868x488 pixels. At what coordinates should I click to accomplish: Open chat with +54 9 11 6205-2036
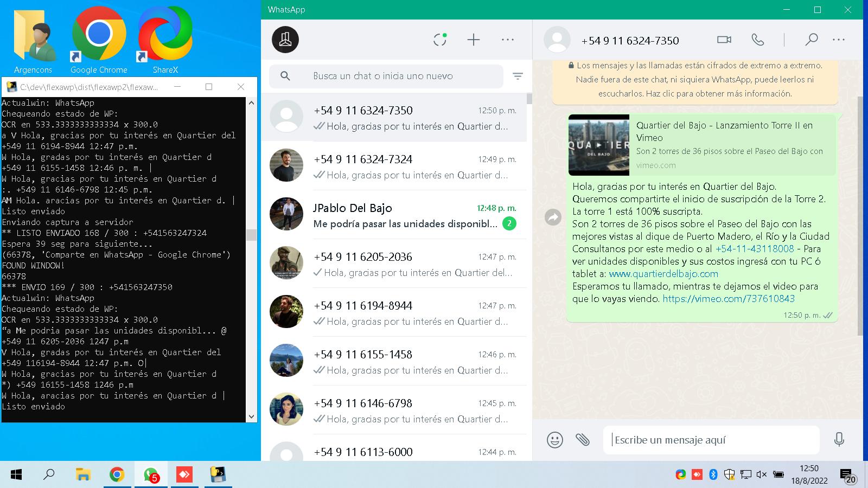pos(394,264)
